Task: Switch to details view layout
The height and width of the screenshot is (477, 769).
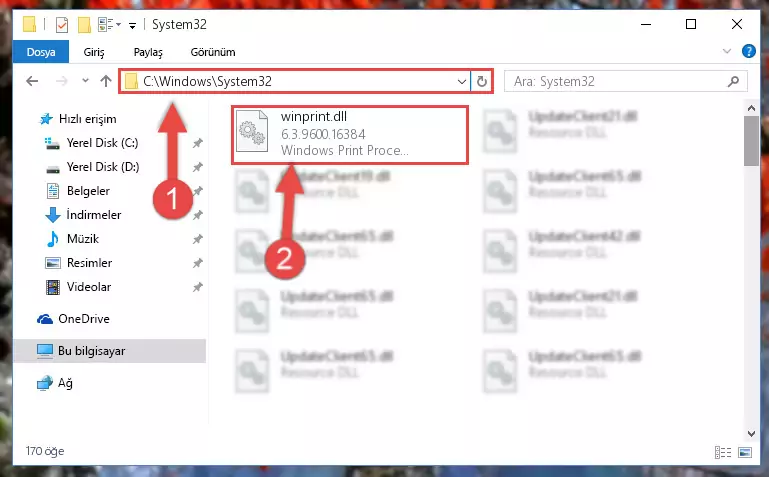Action: [x=722, y=452]
